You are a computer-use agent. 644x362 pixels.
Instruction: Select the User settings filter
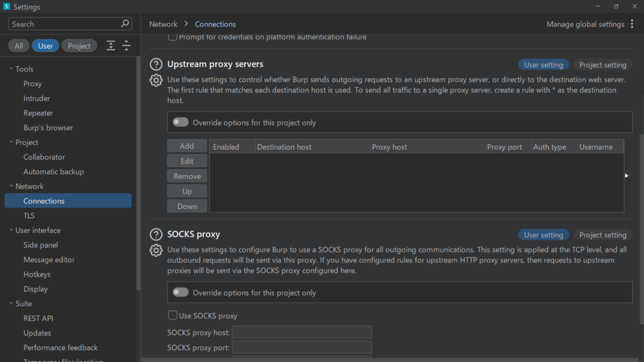[46, 46]
